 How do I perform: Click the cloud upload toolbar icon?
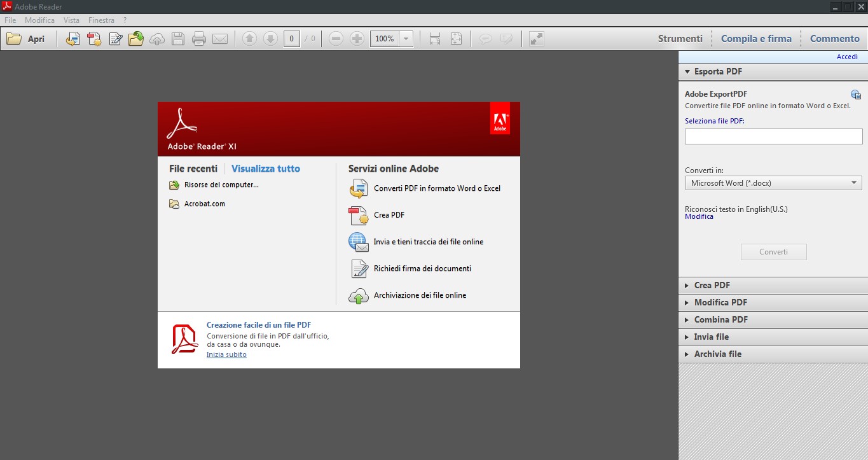click(157, 39)
